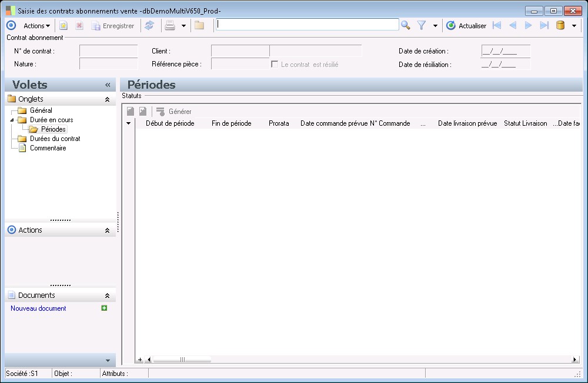
Task: Click the first grey status icon above grid
Action: [x=131, y=111]
